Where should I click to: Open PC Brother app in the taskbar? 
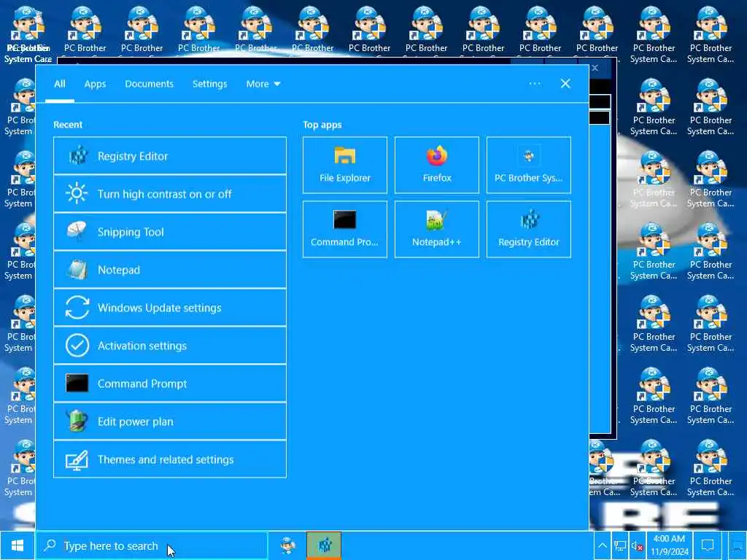[287, 545]
